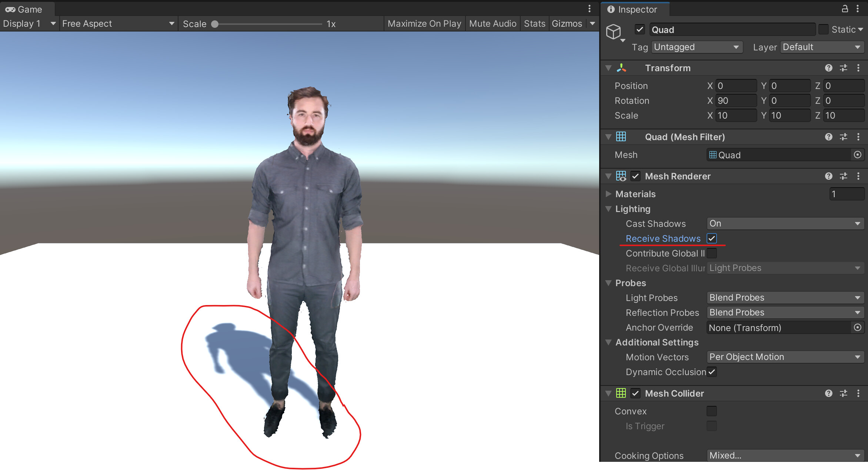The image size is (868, 470).
Task: Open Mesh Collider three-dot context menu
Action: [858, 393]
